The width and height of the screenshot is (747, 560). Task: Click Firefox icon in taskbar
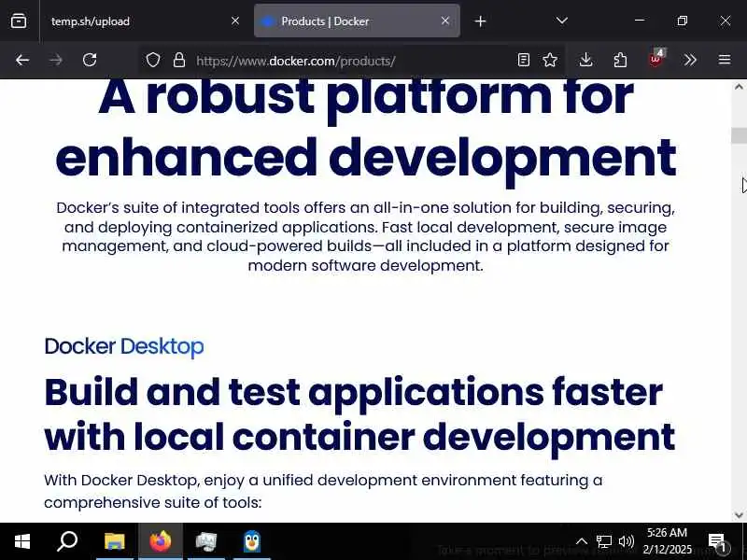point(160,541)
